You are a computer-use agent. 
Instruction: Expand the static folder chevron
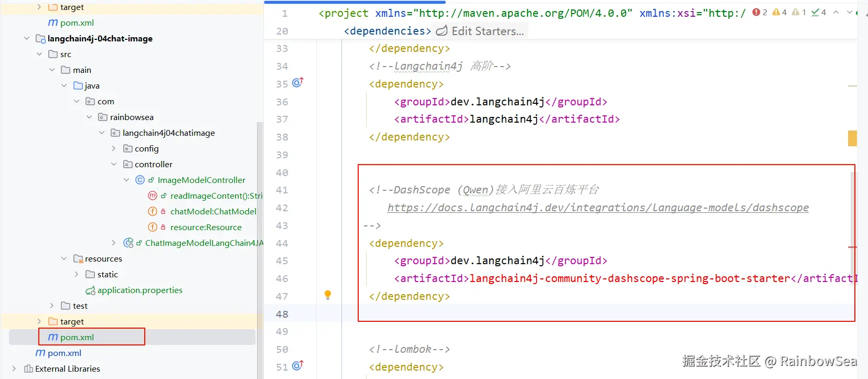77,274
